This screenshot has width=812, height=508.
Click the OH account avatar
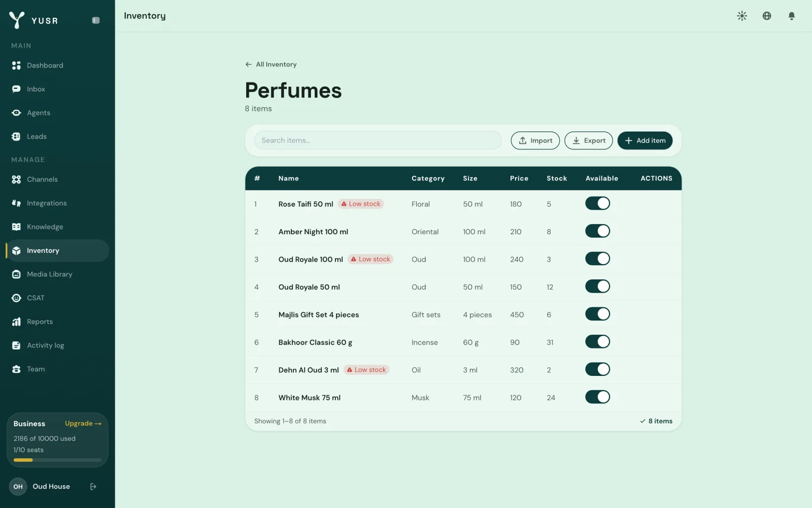click(x=18, y=487)
